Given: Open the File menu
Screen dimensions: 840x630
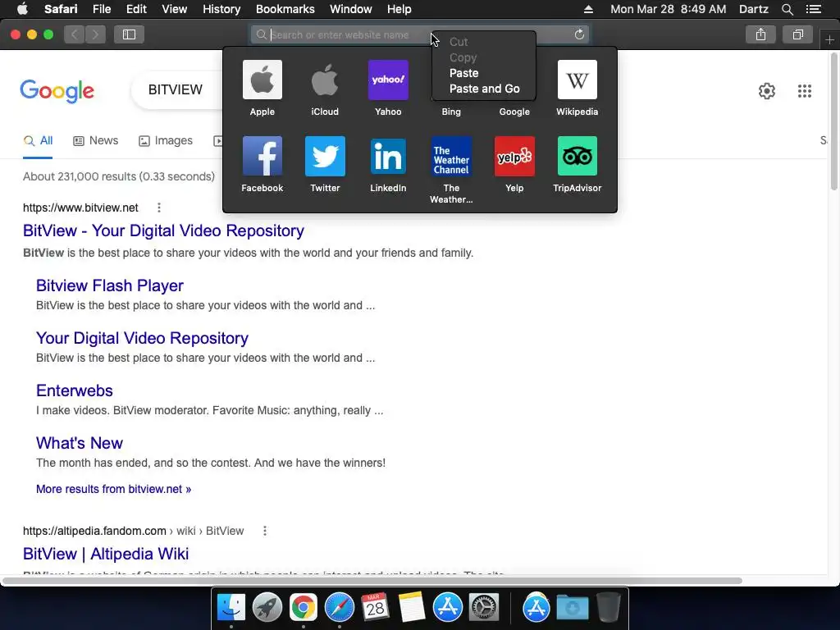Looking at the screenshot, I should click(101, 9).
